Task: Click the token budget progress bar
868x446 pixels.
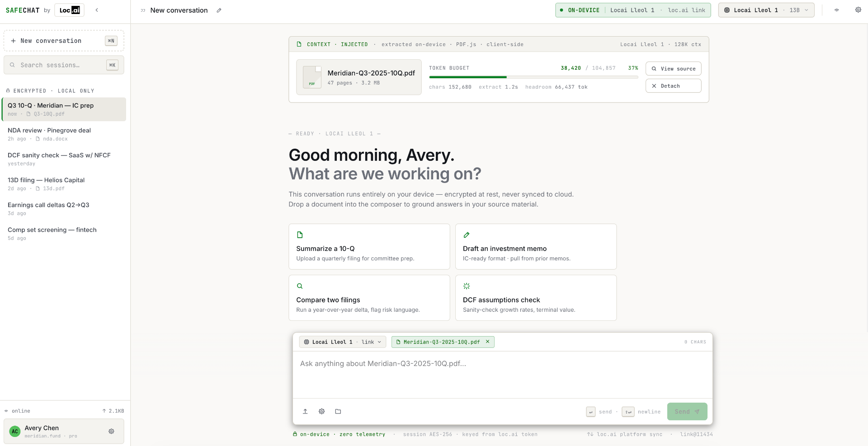Action: point(533,77)
